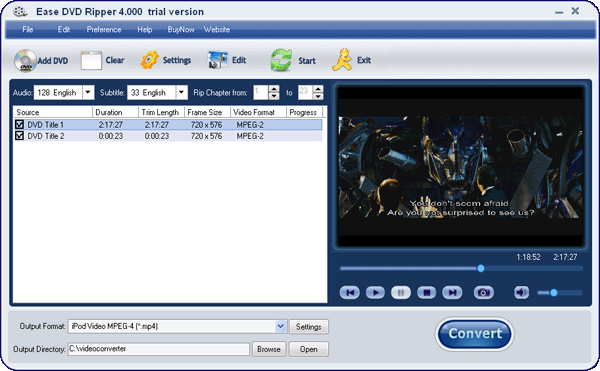Click the Edit toolbar video icon
Image resolution: width=600 pixels, height=371 pixels.
218,60
